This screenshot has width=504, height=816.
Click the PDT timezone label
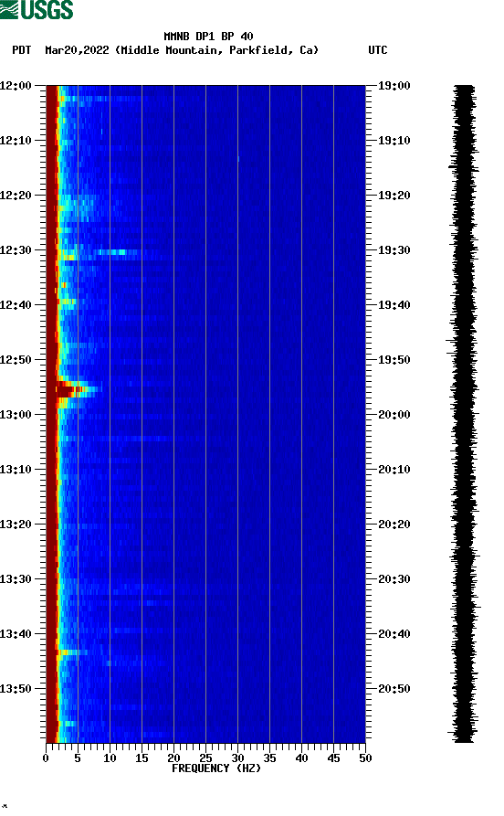[22, 50]
